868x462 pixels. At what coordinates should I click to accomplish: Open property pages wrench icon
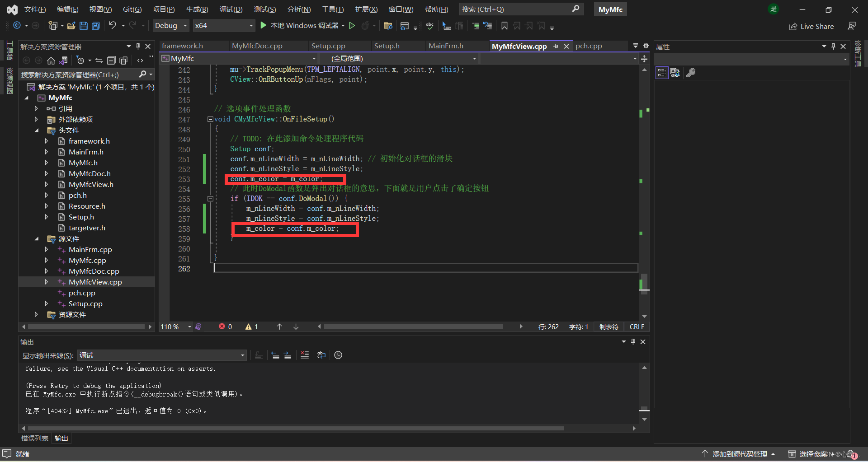[x=691, y=73]
